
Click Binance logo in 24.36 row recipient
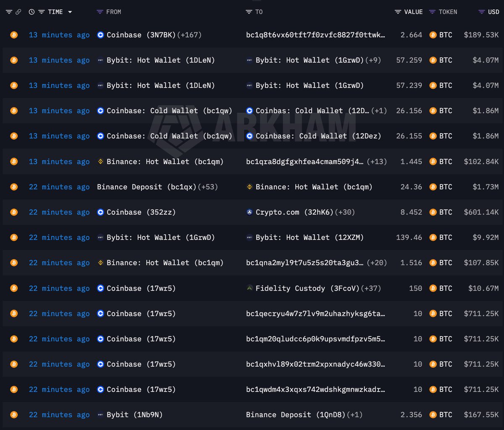[x=249, y=187]
